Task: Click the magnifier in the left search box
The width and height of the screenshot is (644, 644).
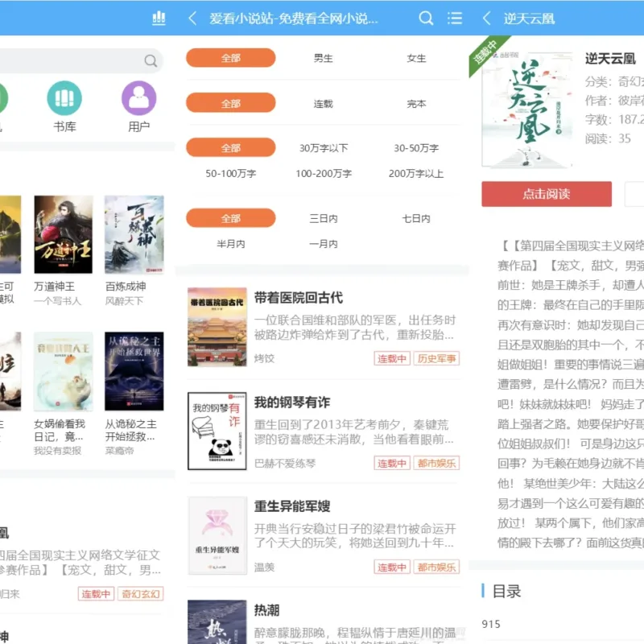Action: pyautogui.click(x=151, y=61)
